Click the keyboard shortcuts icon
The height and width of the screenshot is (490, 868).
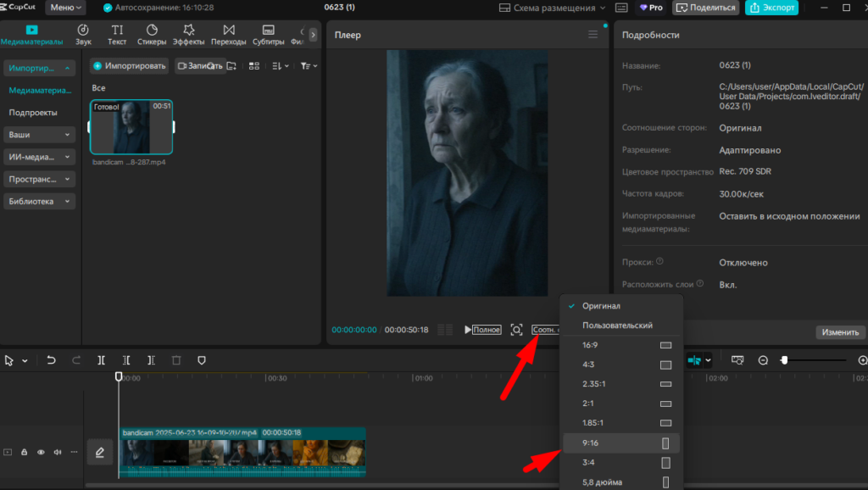click(x=621, y=8)
